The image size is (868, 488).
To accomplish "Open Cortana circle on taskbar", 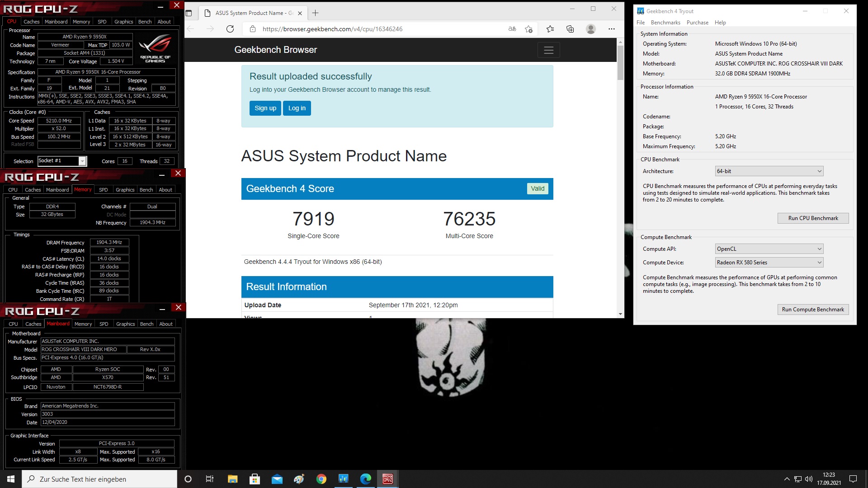I will [188, 479].
